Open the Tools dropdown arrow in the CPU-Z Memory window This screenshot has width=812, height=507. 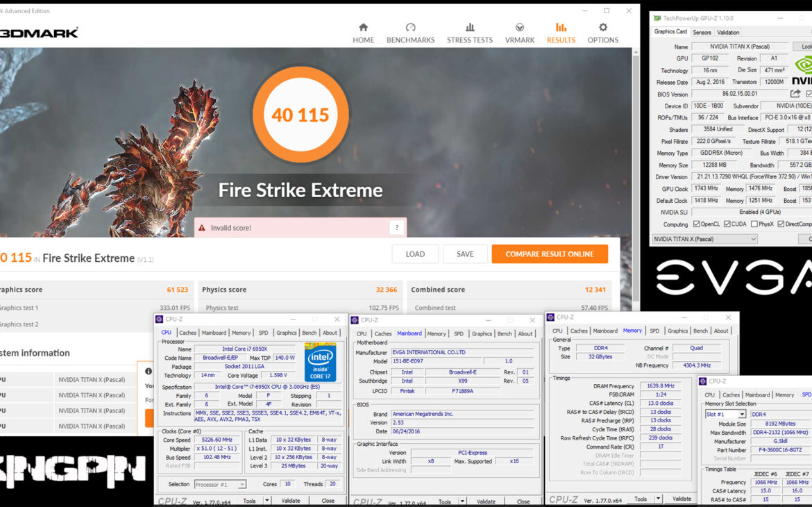coord(657,499)
